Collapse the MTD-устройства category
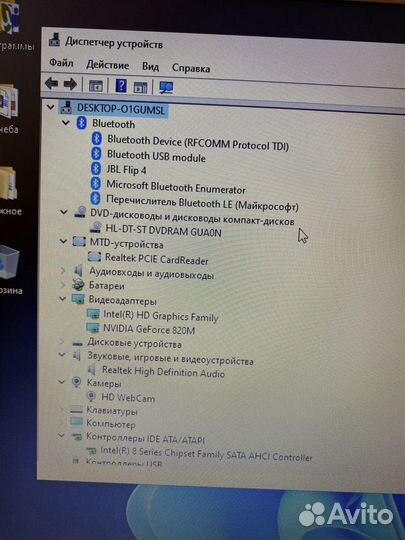This screenshot has width=405, height=540. pos(63,241)
